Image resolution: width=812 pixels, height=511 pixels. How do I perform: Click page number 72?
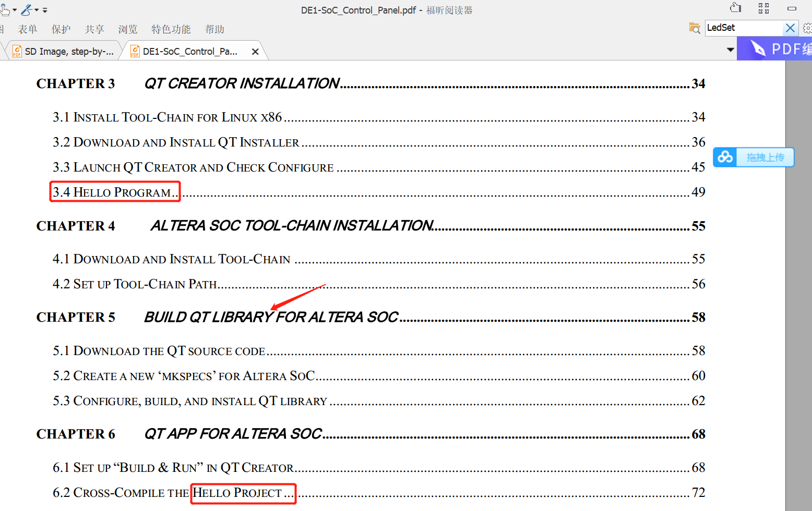pos(699,492)
